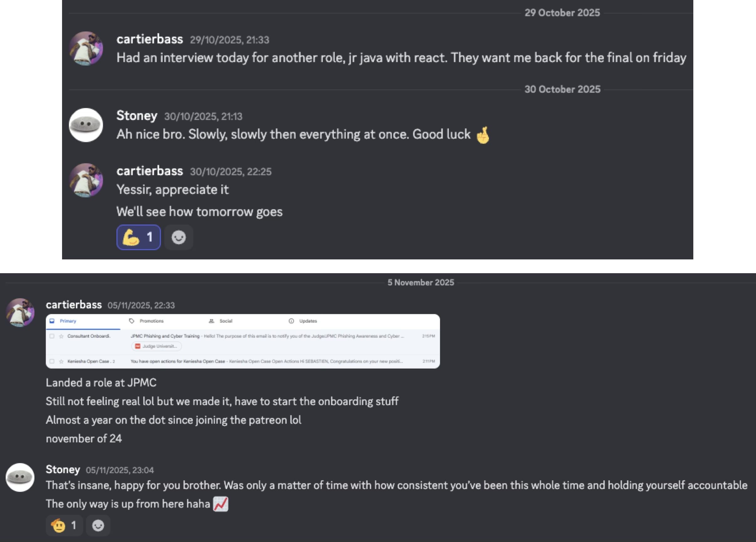Click Stoney's username on the 23:04 message
Screen dimensions: 756x542
[x=63, y=469]
